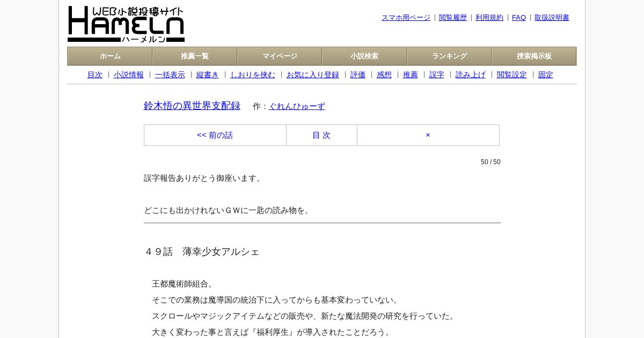
Task: Open 小説情報 in the sub-menu
Action: pyautogui.click(x=129, y=75)
